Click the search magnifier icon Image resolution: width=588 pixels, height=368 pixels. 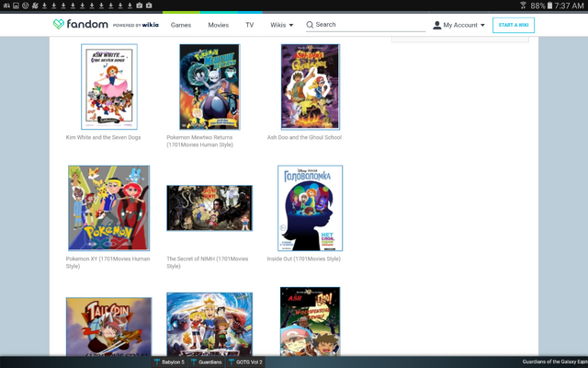310,25
